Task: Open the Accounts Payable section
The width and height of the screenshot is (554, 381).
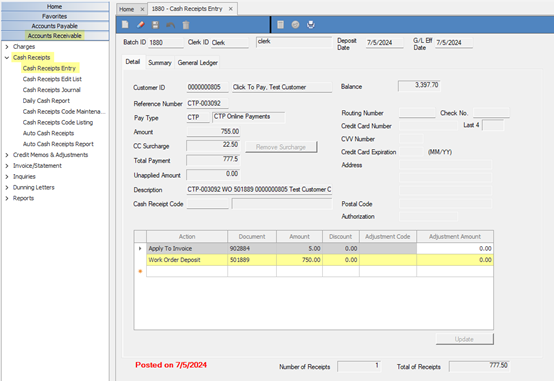Action: tap(55, 26)
